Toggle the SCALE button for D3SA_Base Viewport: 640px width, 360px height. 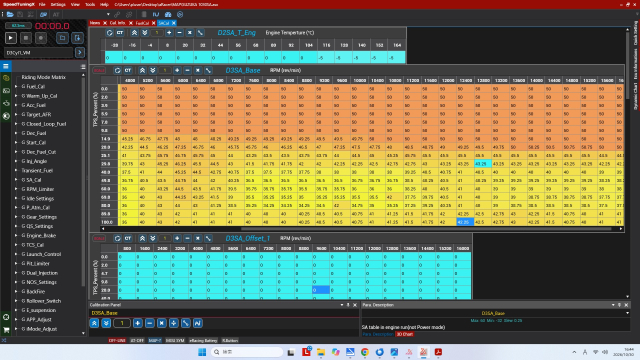pyautogui.click(x=99, y=70)
